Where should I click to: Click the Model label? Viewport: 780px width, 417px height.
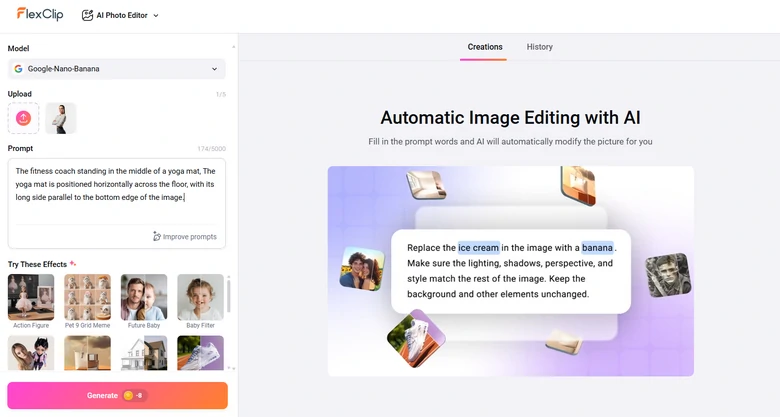[18, 48]
